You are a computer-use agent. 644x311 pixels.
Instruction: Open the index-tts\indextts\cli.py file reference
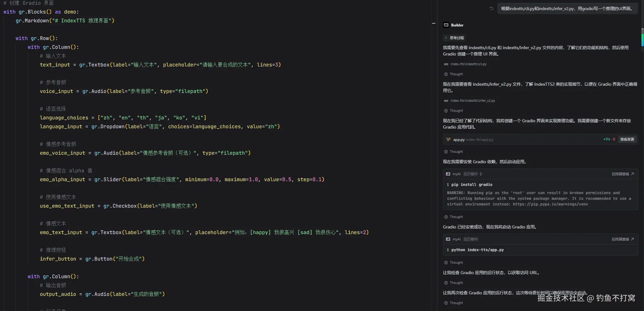(468, 64)
